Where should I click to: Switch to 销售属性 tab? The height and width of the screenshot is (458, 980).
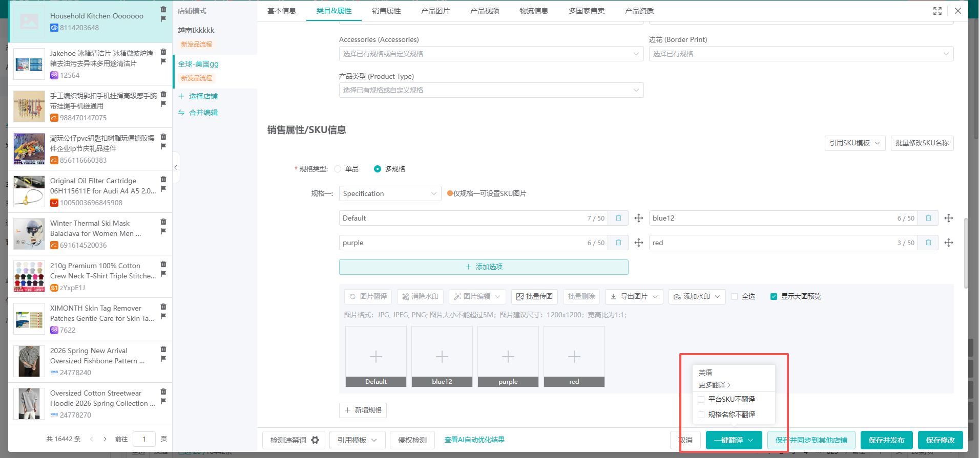click(x=386, y=11)
